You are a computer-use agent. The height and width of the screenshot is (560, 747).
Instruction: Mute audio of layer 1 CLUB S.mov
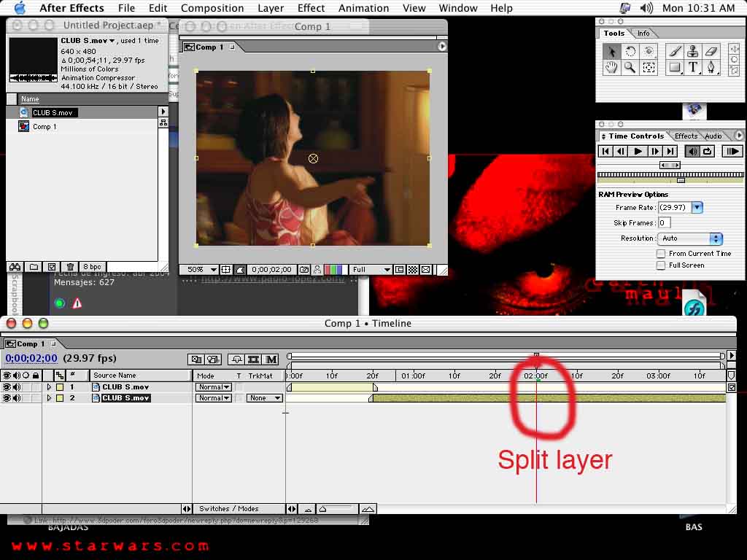pos(17,387)
